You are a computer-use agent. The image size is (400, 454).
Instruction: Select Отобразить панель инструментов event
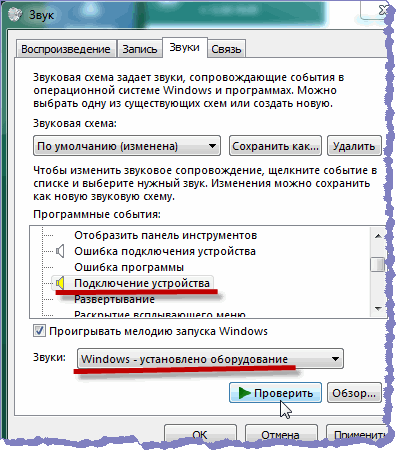coord(166,235)
